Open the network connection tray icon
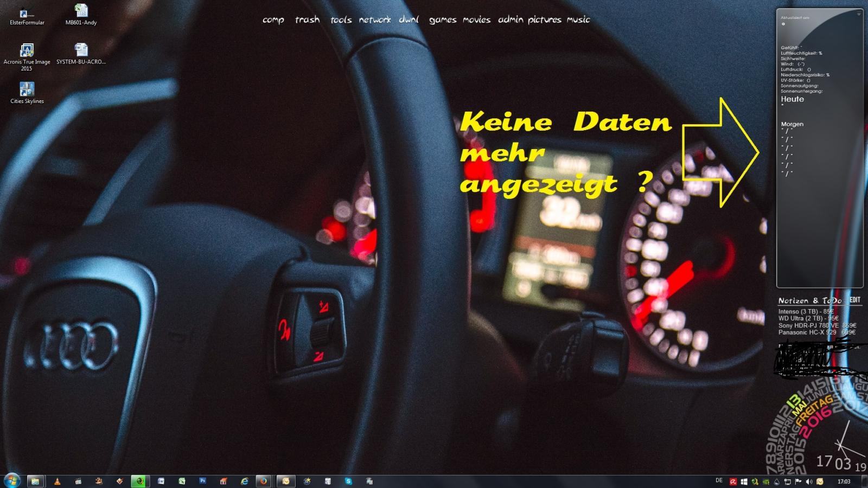This screenshot has height=488, width=868. pos(787,481)
